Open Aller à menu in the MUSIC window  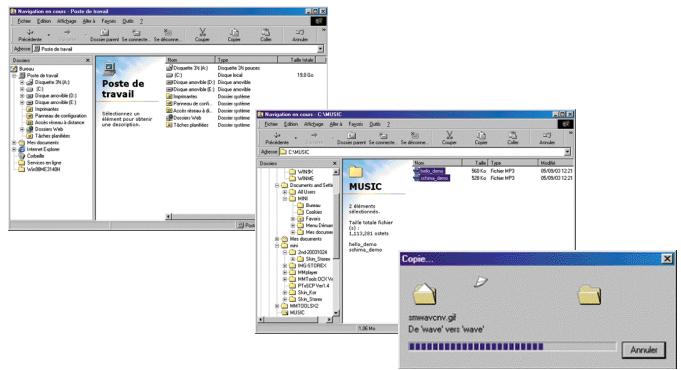click(336, 124)
